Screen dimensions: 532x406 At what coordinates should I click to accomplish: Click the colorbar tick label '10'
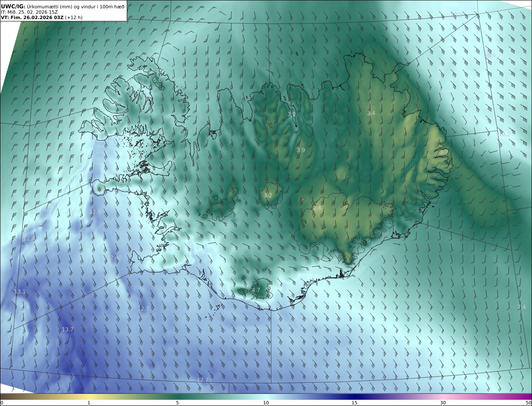click(266, 403)
